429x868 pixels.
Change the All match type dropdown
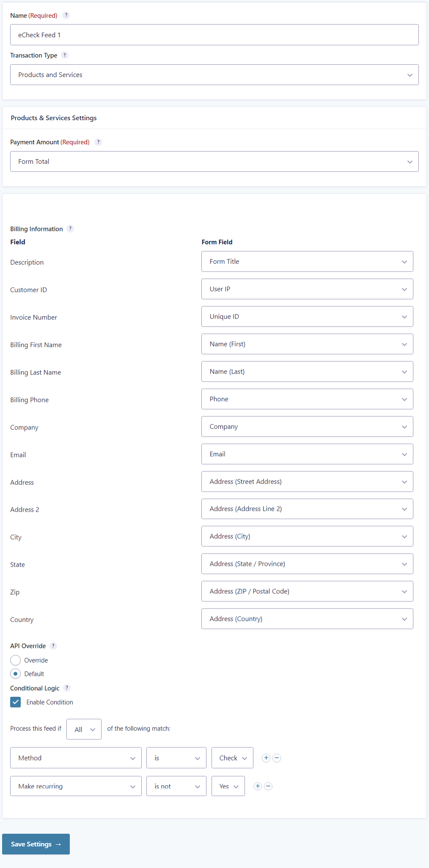pos(84,729)
